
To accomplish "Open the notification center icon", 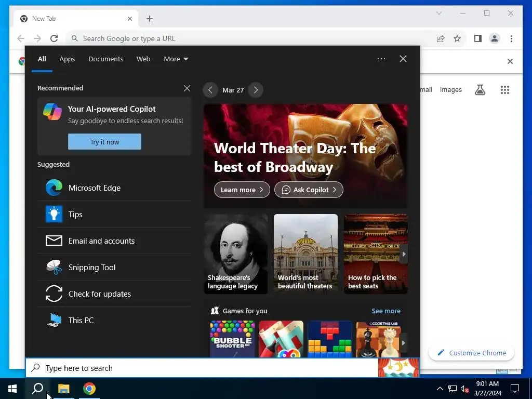I will (515, 389).
